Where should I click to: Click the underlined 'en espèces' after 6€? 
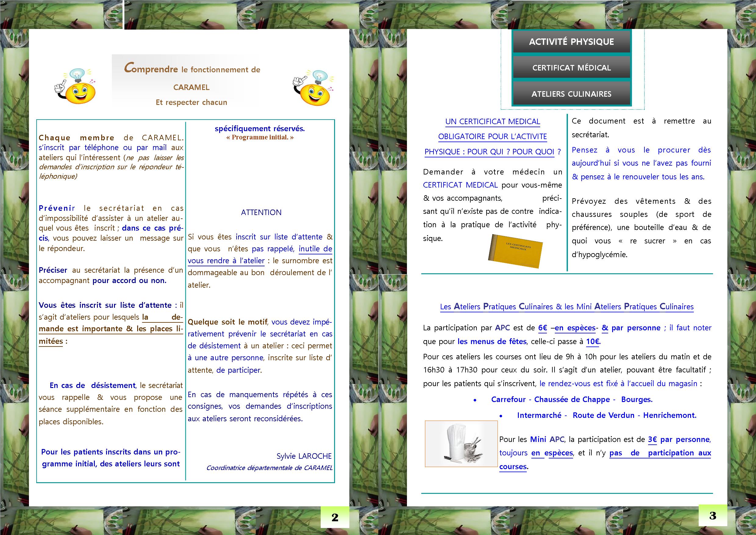point(575,328)
